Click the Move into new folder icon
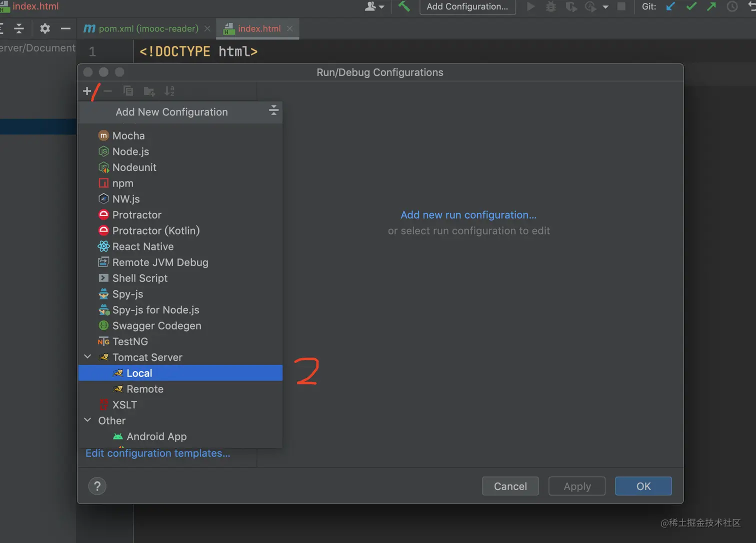 [149, 91]
